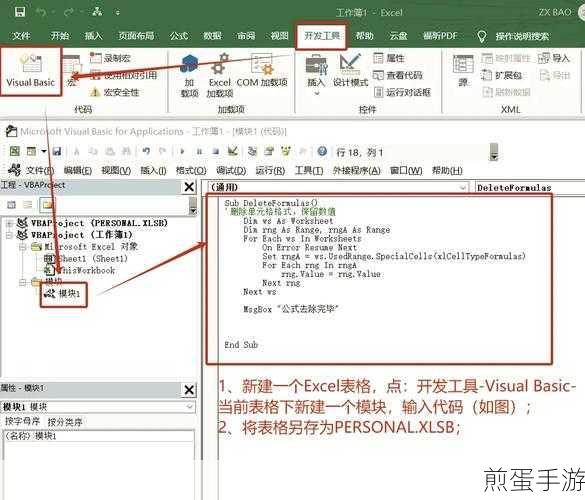Click the save icon in the VBA toolbar
585x500 pixels.
click(x=57, y=151)
